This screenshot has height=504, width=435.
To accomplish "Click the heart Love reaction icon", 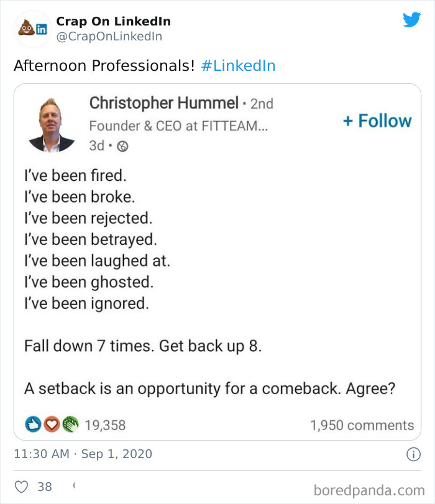I will (51, 425).
